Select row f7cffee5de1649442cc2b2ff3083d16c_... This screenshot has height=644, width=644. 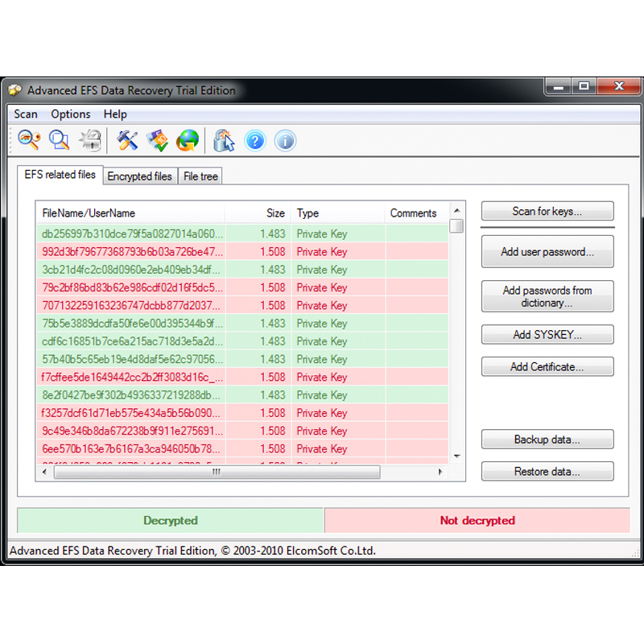point(243,377)
